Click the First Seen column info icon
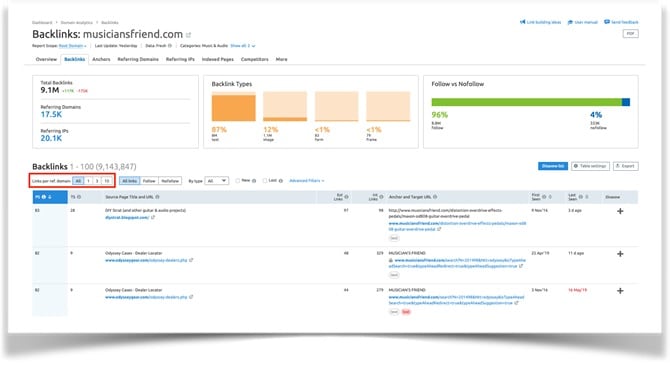This screenshot has width=670, height=365. tap(544, 197)
